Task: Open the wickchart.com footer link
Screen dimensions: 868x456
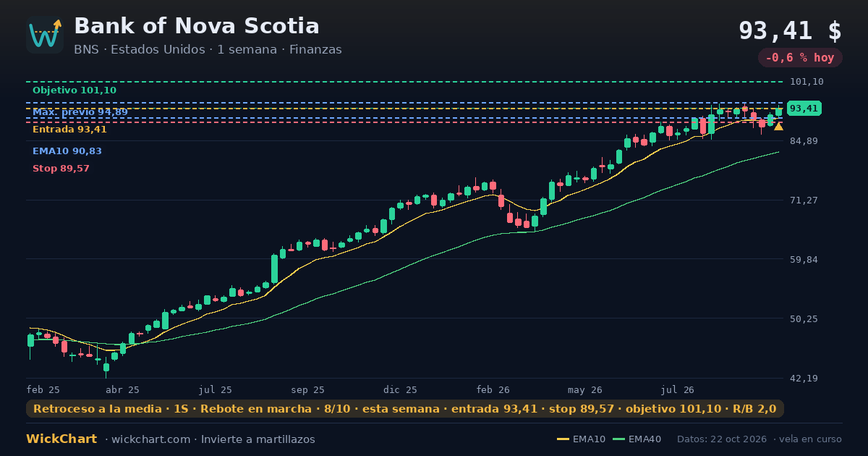Action: click(x=150, y=439)
